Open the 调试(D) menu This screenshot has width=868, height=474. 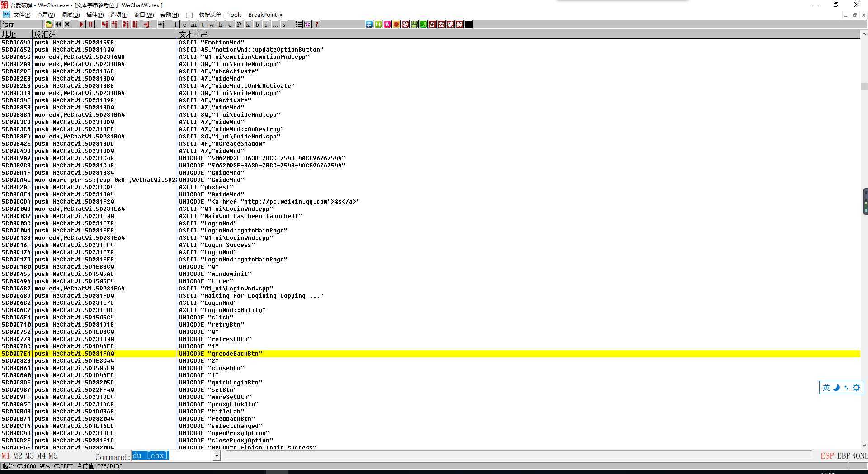pyautogui.click(x=70, y=15)
